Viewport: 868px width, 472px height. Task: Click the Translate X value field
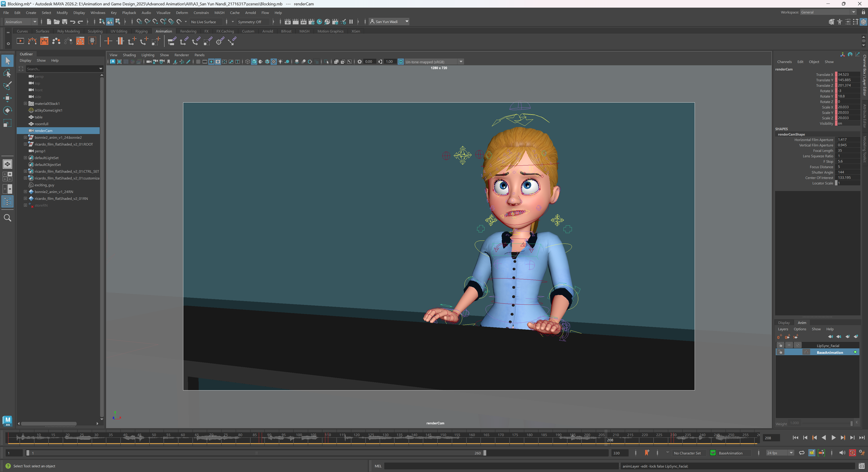point(848,74)
